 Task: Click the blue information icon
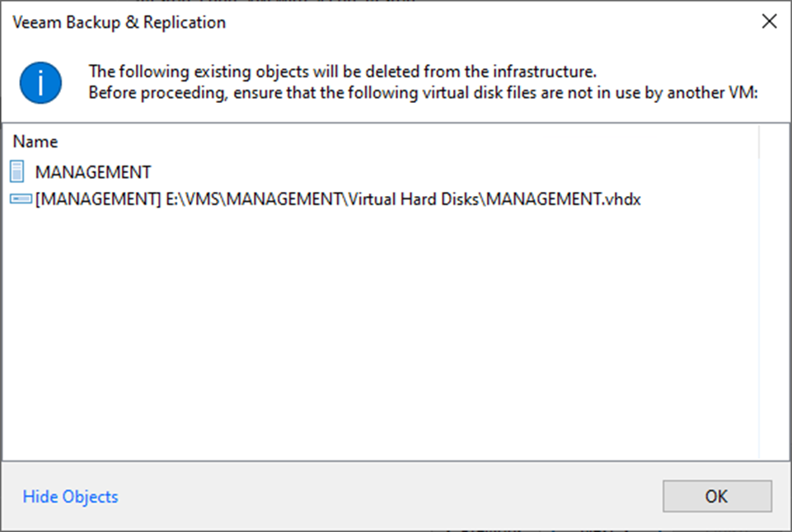pyautogui.click(x=41, y=82)
